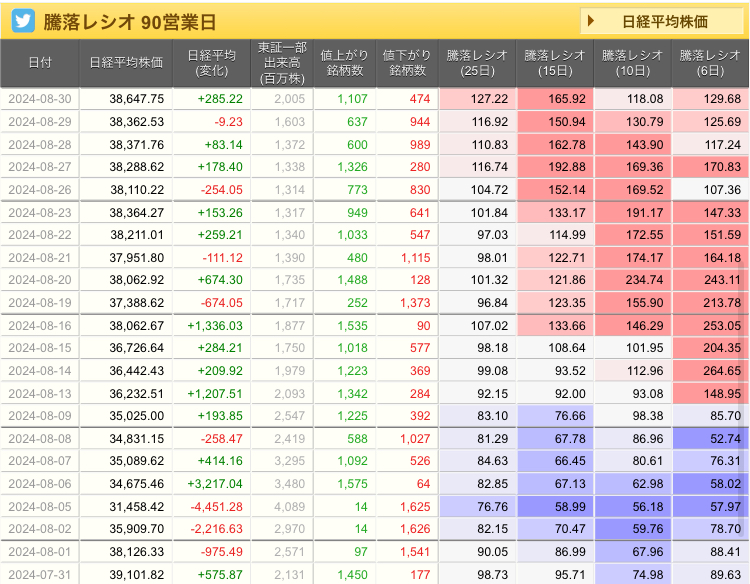The width and height of the screenshot is (750, 584).
Task: Click the advancing count 1,575
Action: [x=353, y=484]
